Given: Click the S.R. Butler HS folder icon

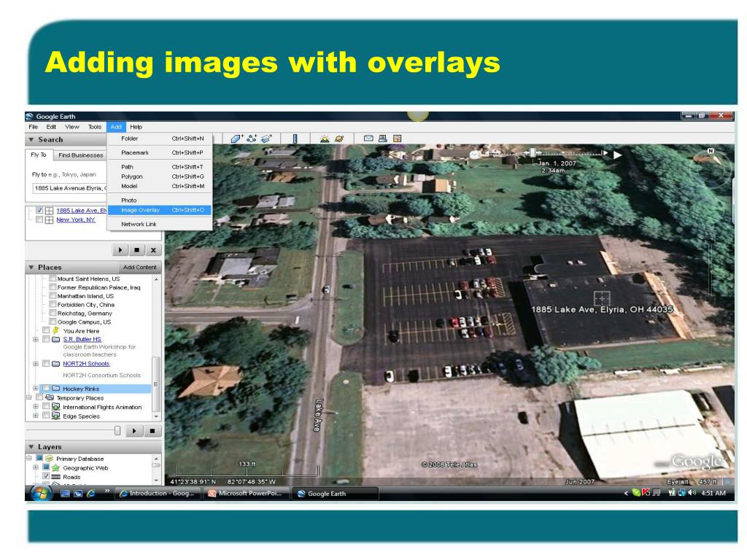Looking at the screenshot, I should (55, 339).
